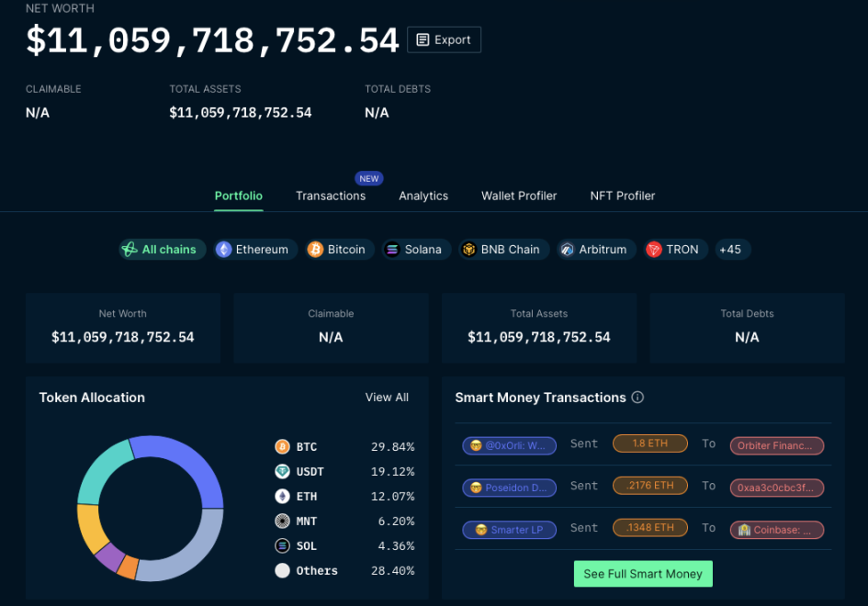Expand the truncated Orbiter Financ recipient label
Image resolution: width=868 pixels, height=606 pixels.
[x=776, y=445]
